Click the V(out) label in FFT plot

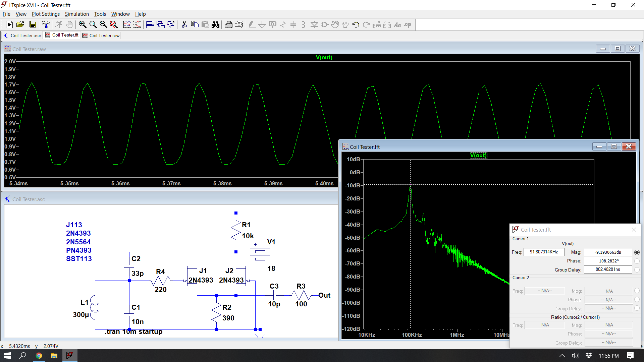[x=478, y=155]
